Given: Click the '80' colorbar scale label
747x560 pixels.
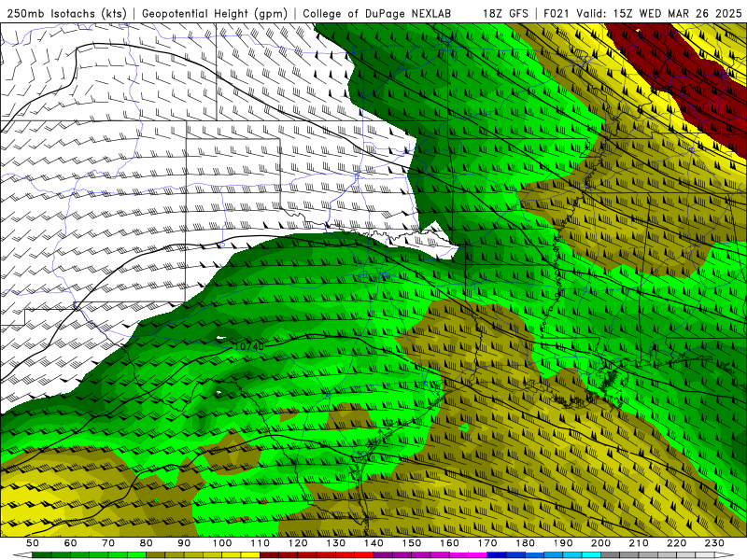Looking at the screenshot, I should click(146, 543).
